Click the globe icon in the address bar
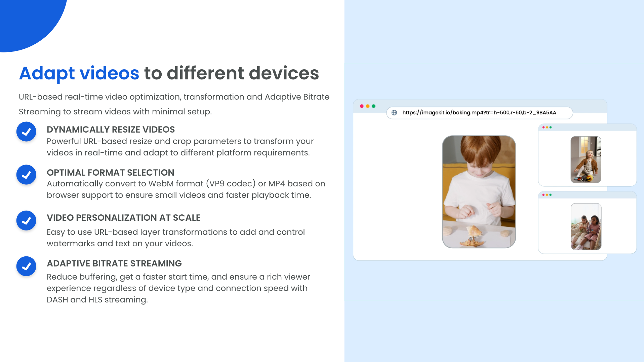Viewport: 644px width, 362px height. pyautogui.click(x=394, y=113)
